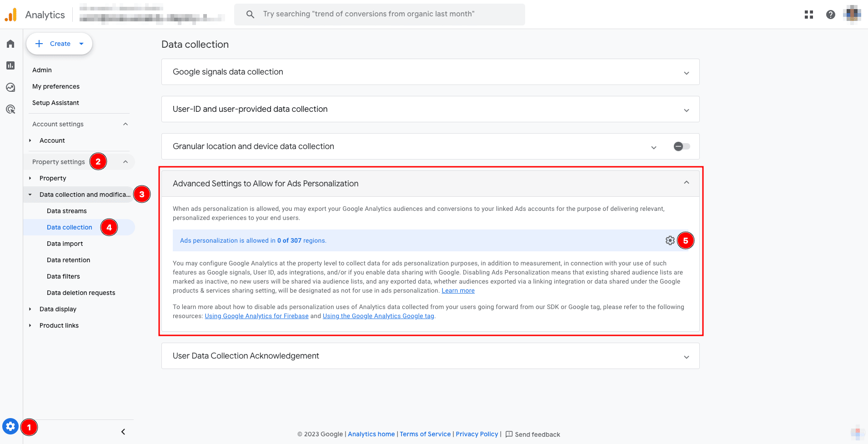The width and height of the screenshot is (868, 444).
Task: Click the Admin gear icon at bottom left
Action: click(x=10, y=426)
